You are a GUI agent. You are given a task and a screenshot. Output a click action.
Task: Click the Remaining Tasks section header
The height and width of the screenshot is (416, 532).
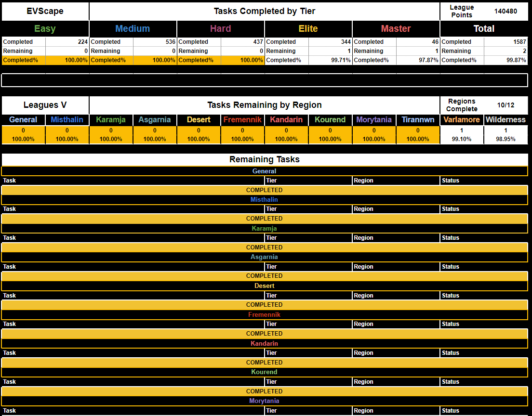[264, 159]
